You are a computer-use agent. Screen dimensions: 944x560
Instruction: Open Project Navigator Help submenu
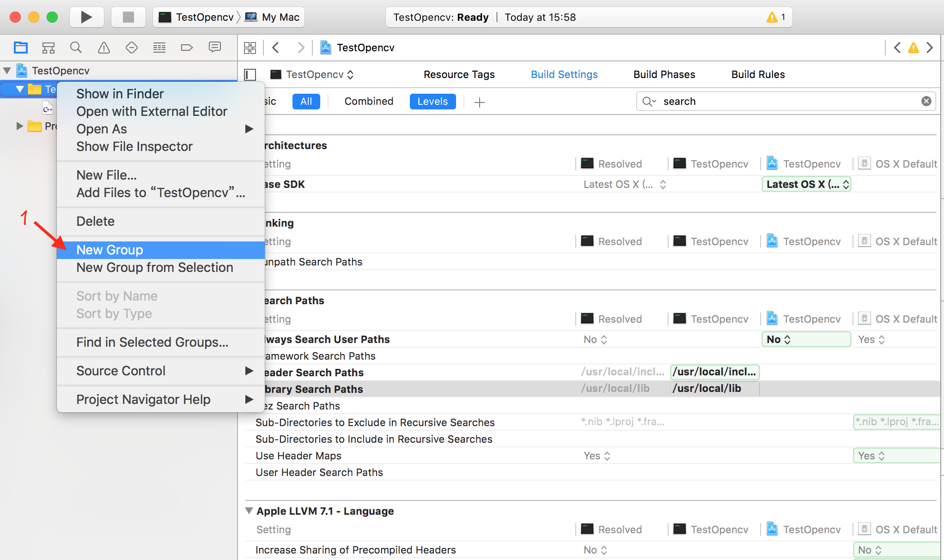[161, 399]
